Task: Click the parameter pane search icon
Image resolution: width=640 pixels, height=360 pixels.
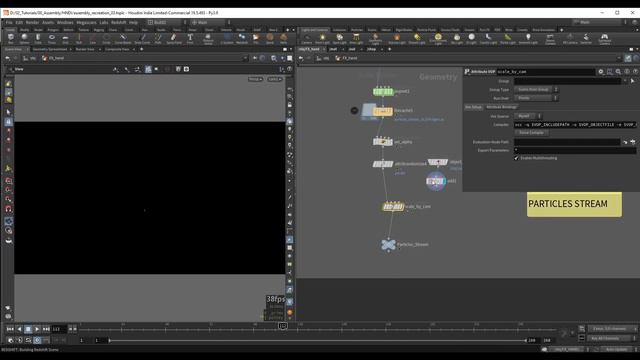Action: point(618,71)
